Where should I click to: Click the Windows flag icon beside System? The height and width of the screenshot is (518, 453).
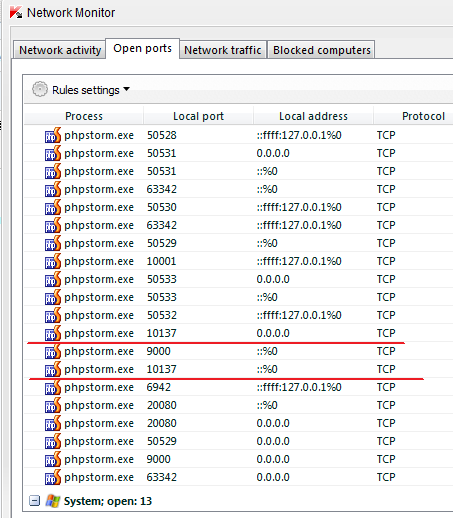click(53, 501)
